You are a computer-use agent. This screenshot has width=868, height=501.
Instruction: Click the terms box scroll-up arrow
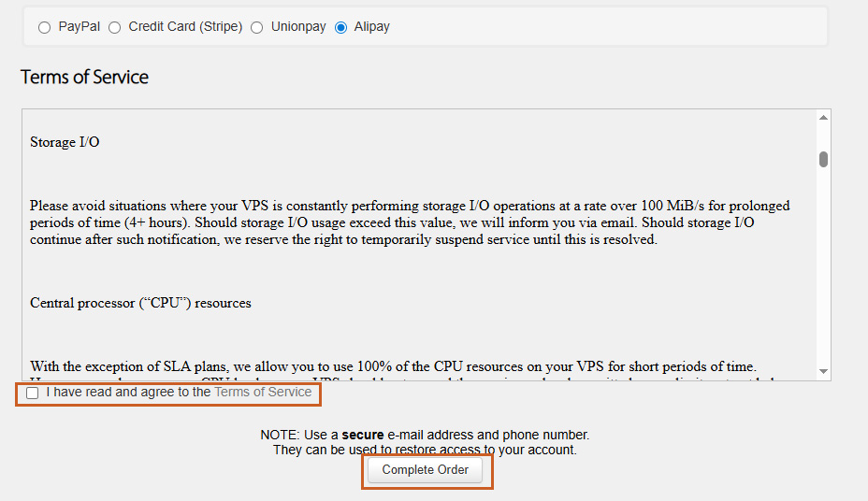pyautogui.click(x=823, y=118)
